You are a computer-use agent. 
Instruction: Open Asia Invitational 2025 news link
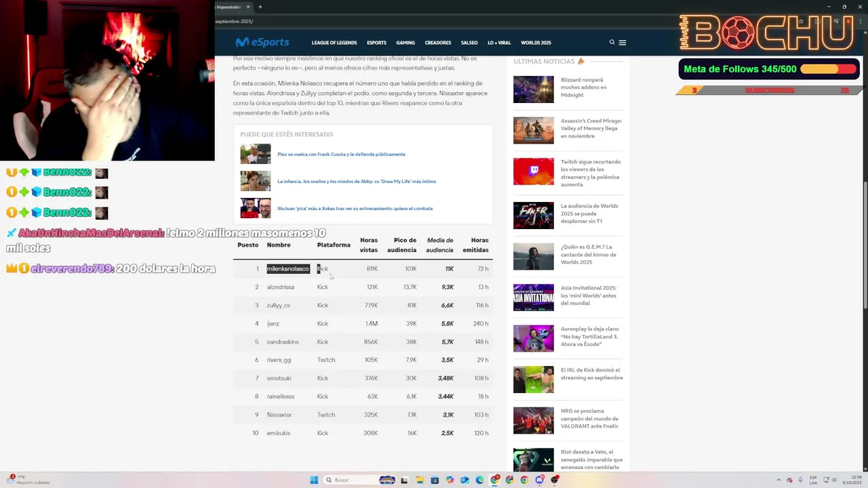(589, 296)
